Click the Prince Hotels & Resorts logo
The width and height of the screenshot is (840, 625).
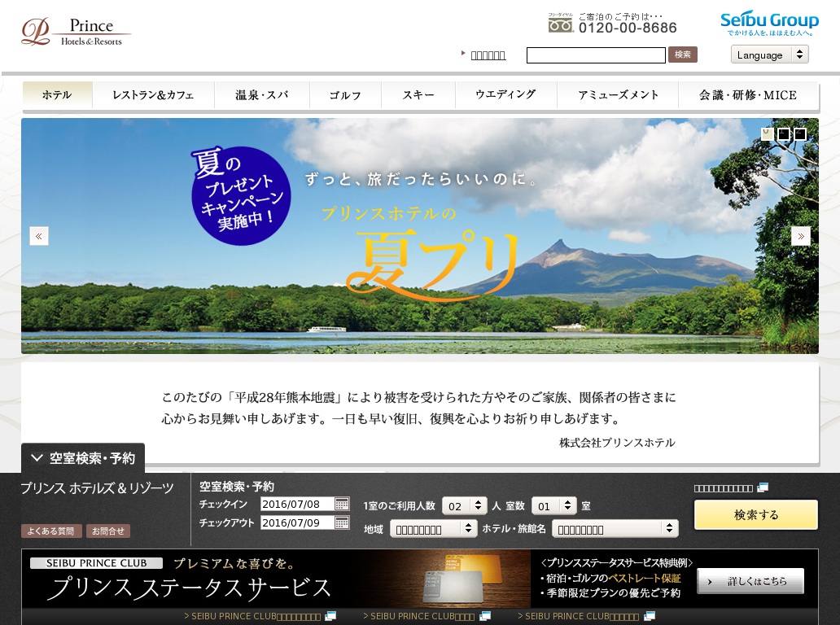coord(76,32)
